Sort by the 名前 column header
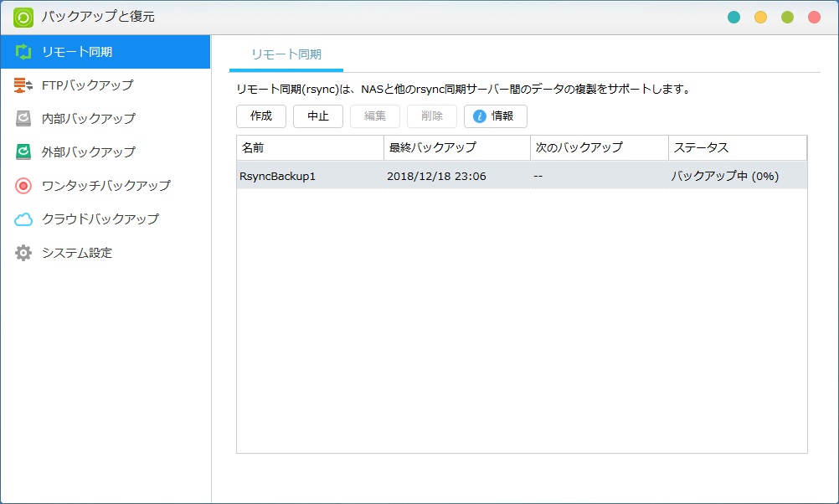839x504 pixels. (310, 148)
